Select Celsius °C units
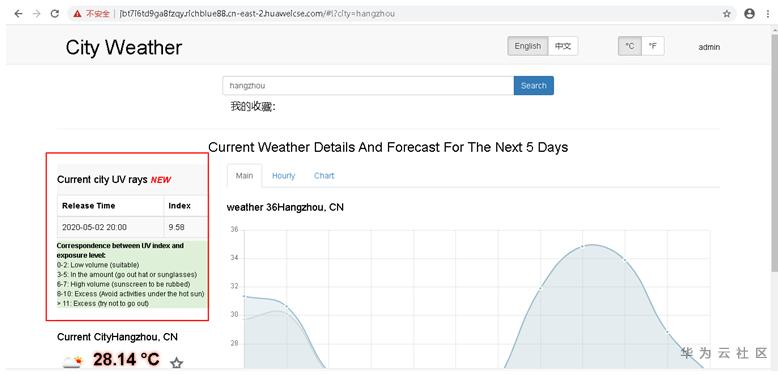This screenshot has width=778, height=375. pos(630,46)
